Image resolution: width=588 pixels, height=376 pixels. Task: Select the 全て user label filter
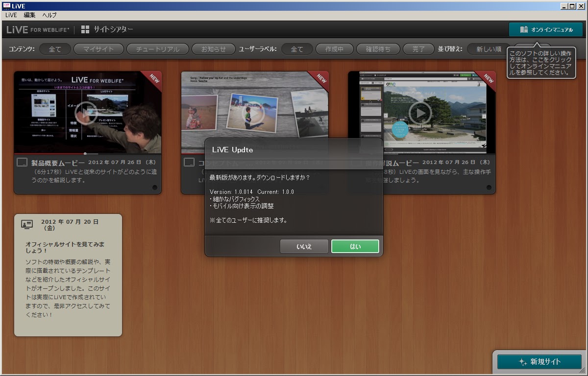tap(297, 49)
